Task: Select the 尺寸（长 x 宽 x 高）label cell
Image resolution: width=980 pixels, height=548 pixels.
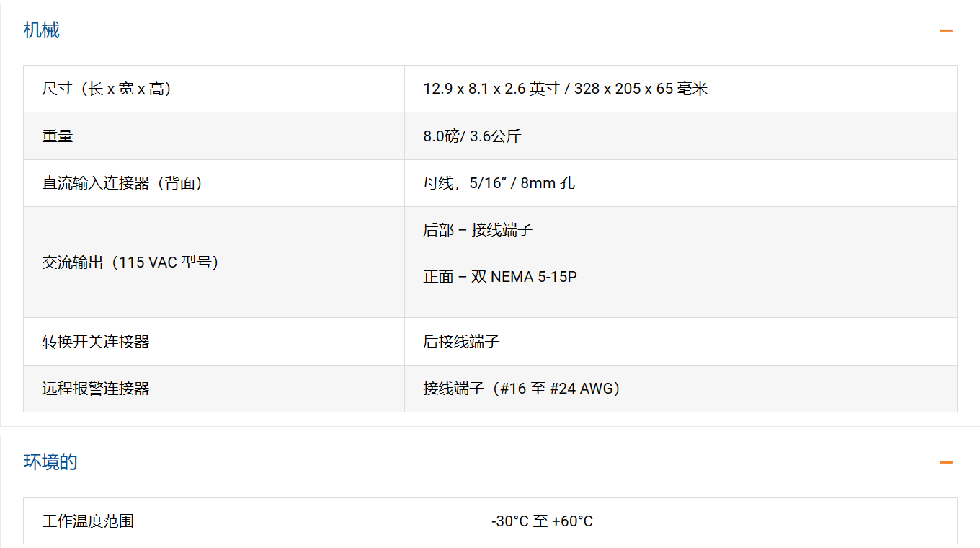Action: point(107,89)
